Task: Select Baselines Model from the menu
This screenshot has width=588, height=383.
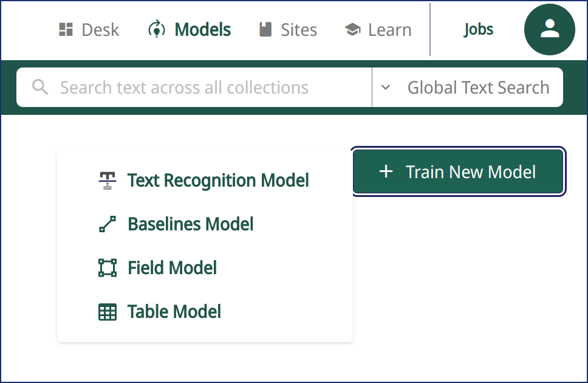Action: click(x=190, y=224)
